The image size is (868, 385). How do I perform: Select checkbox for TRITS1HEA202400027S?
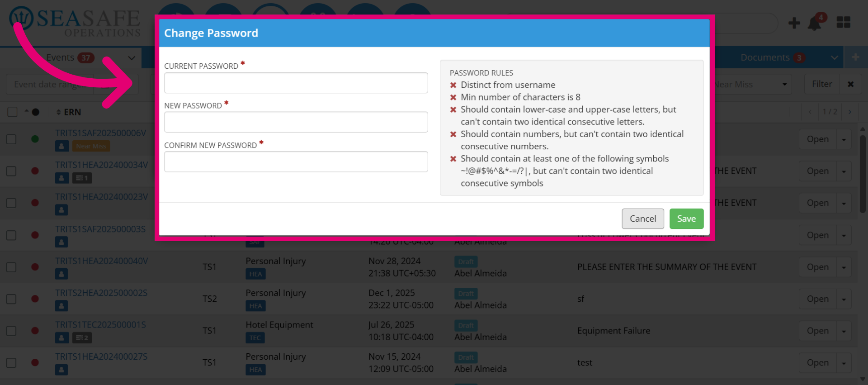(11, 363)
